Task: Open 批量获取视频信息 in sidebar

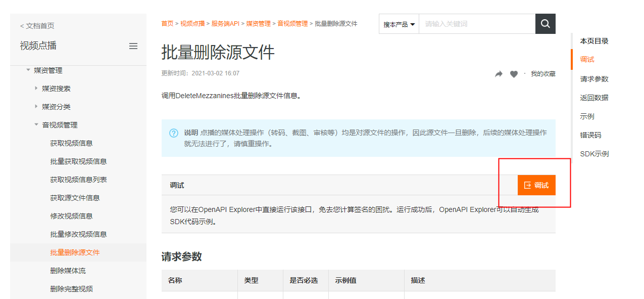Action: point(78,161)
